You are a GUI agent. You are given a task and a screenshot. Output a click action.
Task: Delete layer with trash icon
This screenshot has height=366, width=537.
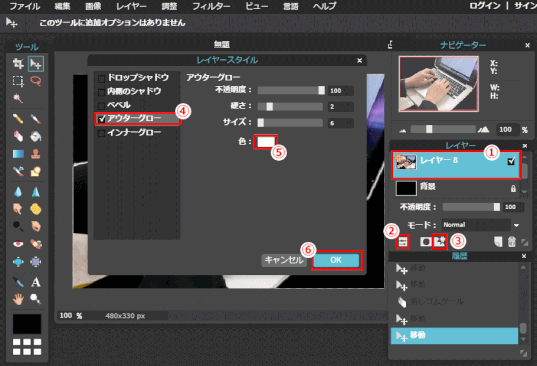pos(512,242)
